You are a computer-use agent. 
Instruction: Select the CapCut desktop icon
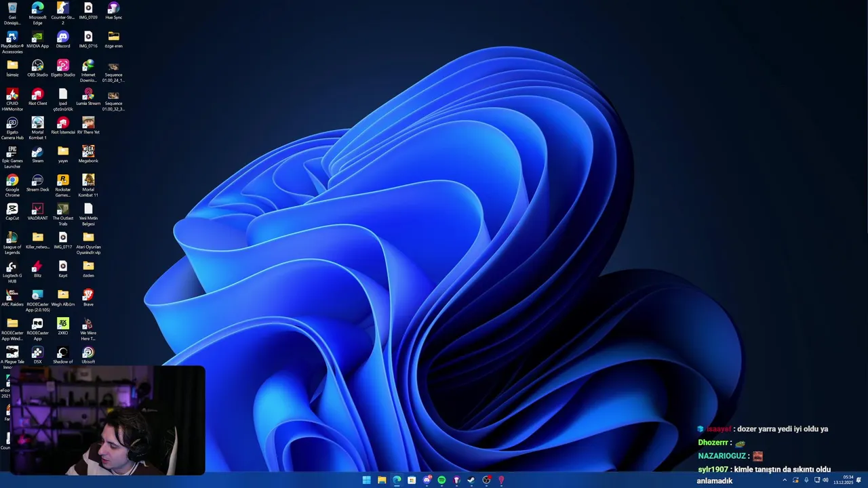tap(12, 211)
